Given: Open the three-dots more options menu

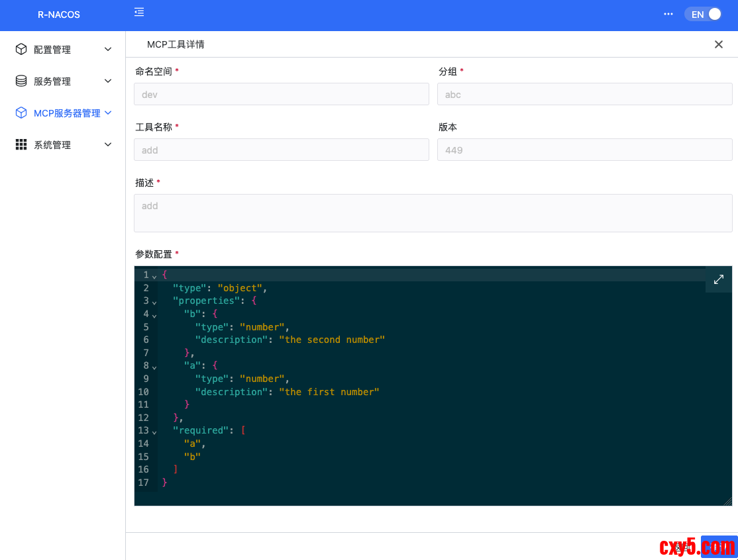Looking at the screenshot, I should click(668, 14).
